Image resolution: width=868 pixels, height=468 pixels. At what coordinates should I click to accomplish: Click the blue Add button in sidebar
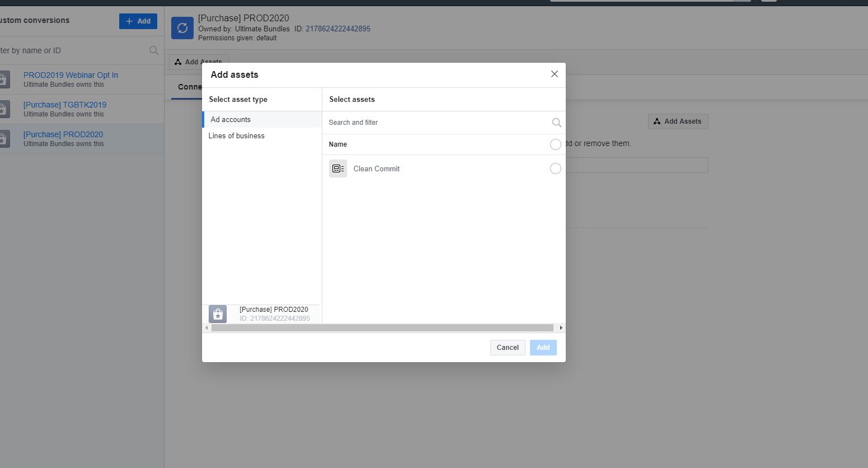(138, 21)
